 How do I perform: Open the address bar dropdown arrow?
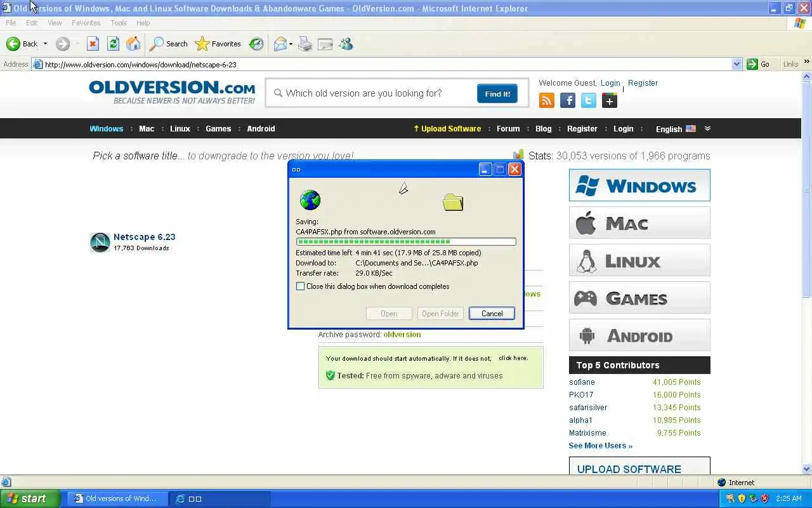coord(737,64)
